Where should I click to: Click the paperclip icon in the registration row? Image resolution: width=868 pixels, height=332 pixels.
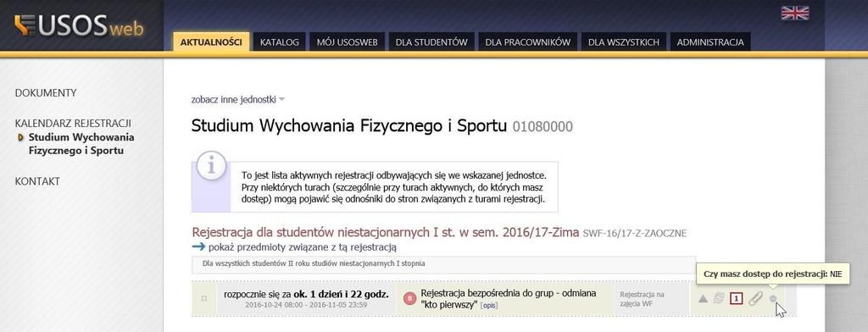coord(755,299)
